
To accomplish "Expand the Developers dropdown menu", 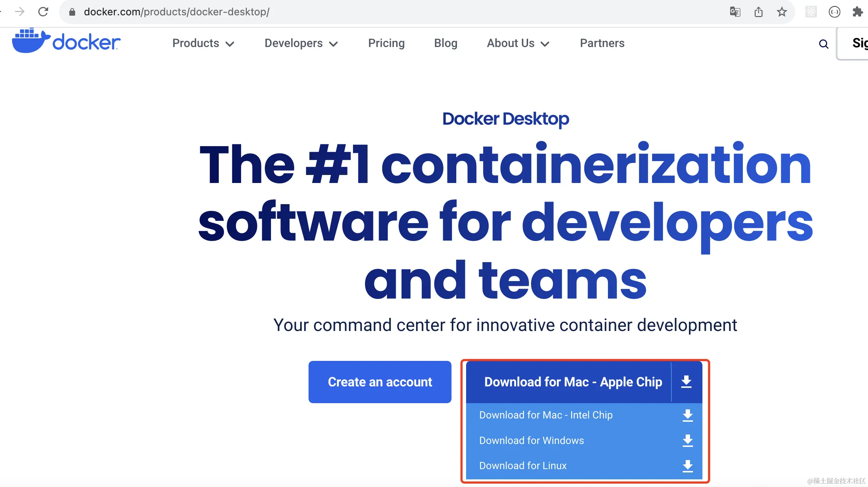I will (x=301, y=43).
